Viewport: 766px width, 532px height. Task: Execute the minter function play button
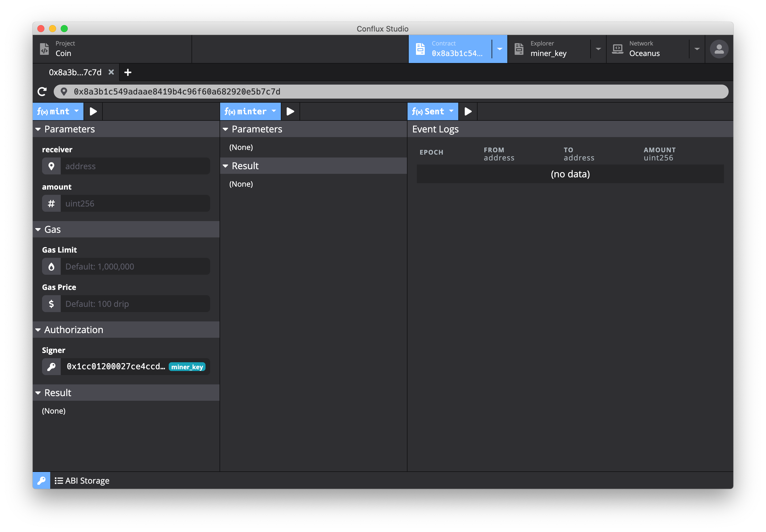click(x=290, y=111)
